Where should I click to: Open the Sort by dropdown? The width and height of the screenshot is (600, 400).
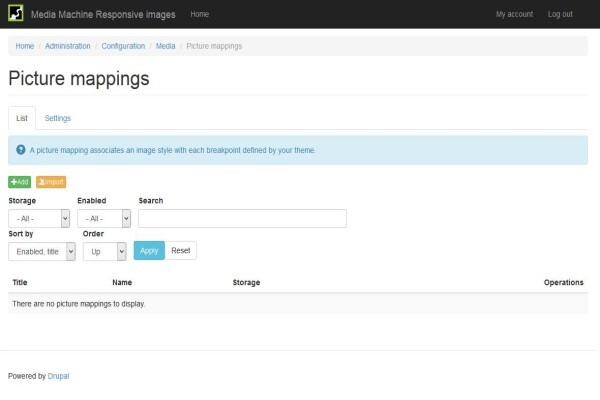coord(42,251)
